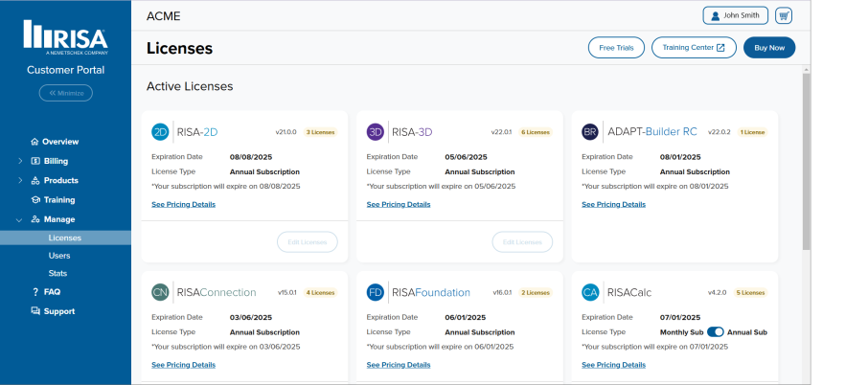
Task: Open the Support page
Action: coord(59,311)
